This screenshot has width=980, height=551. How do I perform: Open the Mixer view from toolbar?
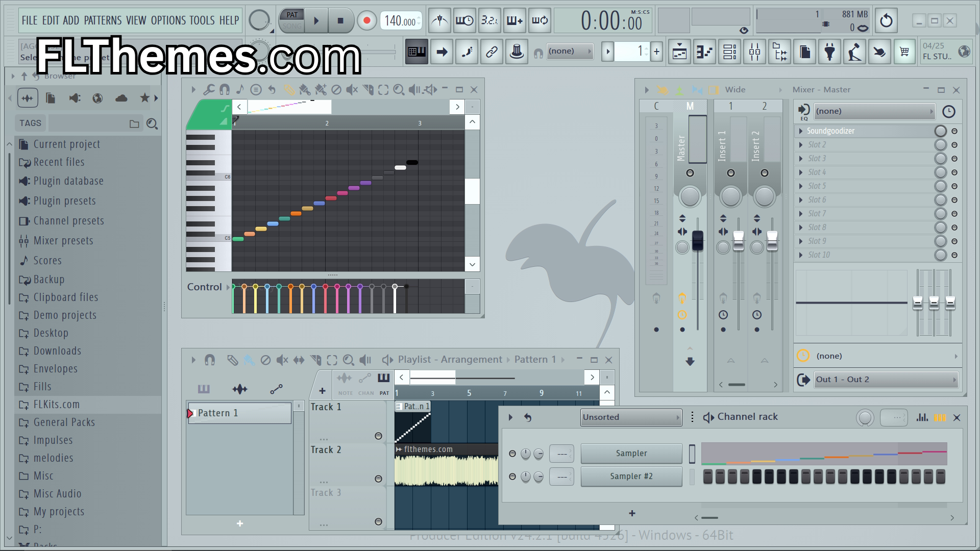[x=755, y=52]
